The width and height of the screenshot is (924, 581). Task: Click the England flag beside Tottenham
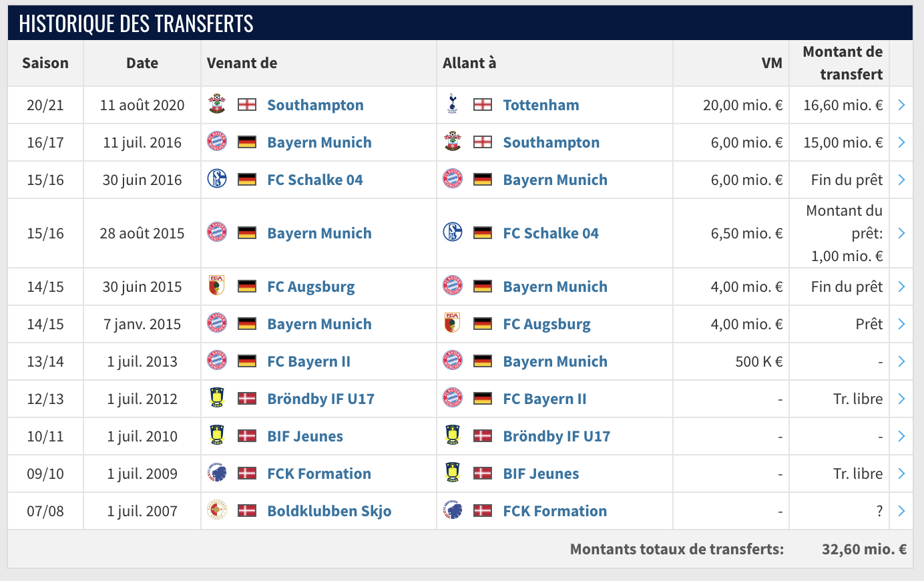point(482,105)
